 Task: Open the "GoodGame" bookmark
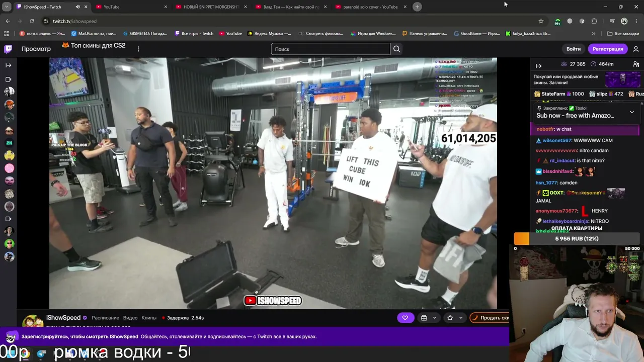click(477, 34)
